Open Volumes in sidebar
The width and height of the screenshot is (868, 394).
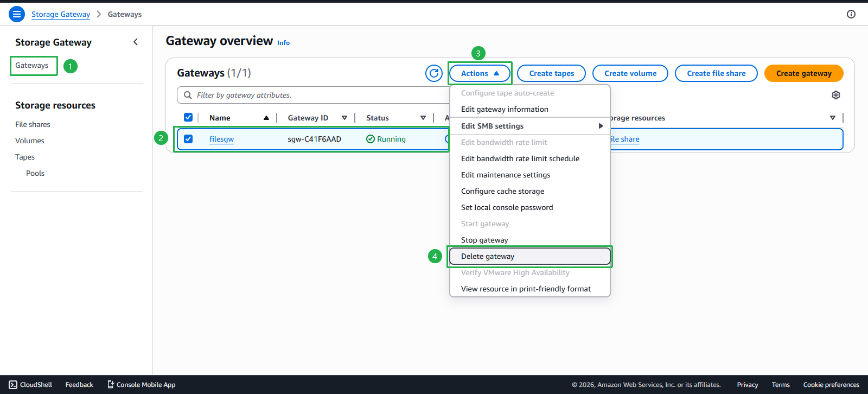tap(30, 141)
